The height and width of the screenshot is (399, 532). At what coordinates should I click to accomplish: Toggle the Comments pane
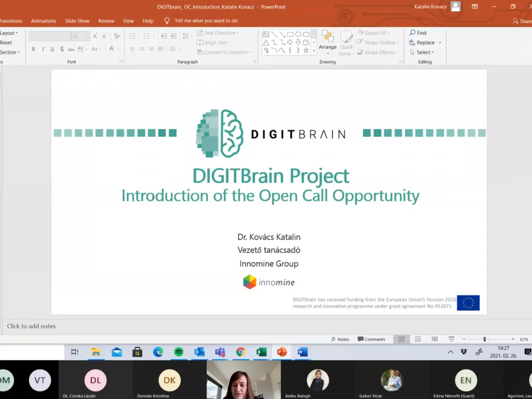coord(371,339)
